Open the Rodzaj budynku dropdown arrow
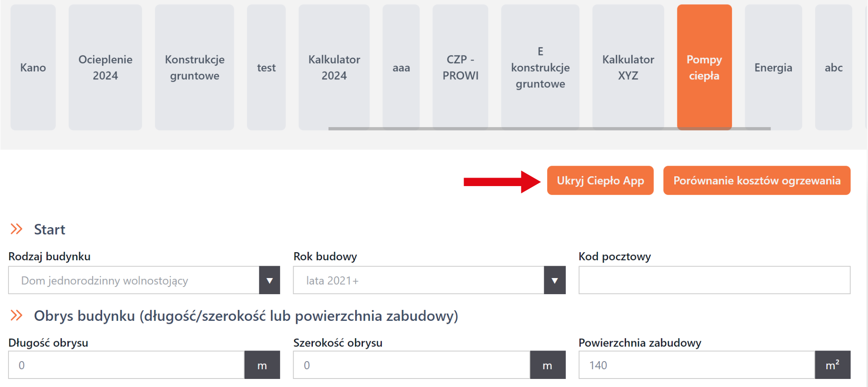Viewport: 868px width, 387px height. coord(270,280)
